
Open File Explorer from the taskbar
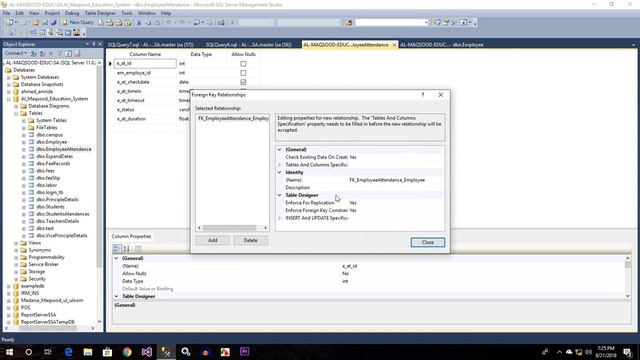(88, 352)
